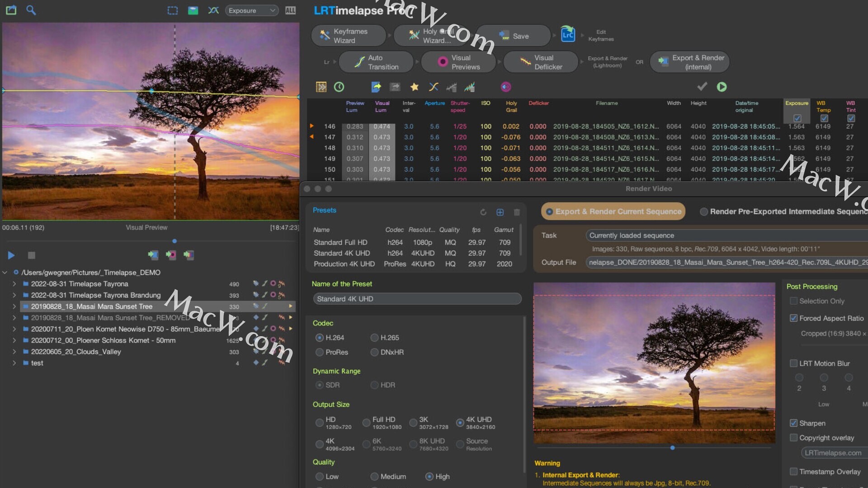Click the blue export arrow icon
This screenshot has width=868, height=488.
coord(376,87)
